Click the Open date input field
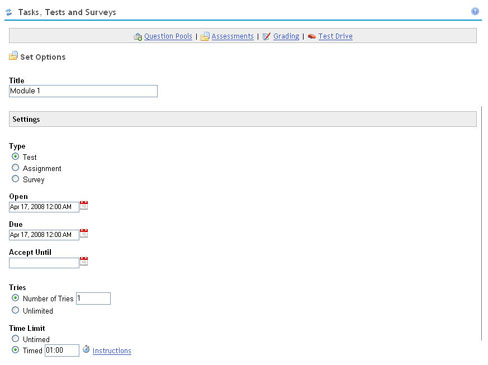 (44, 207)
